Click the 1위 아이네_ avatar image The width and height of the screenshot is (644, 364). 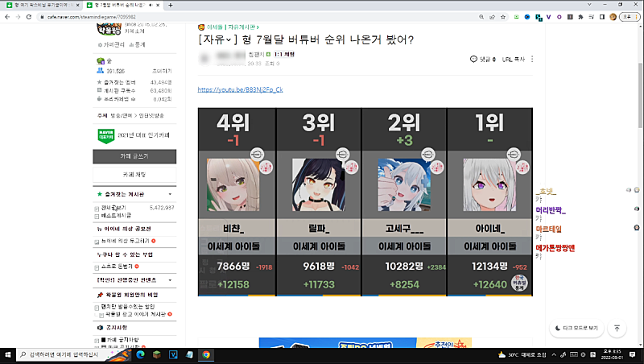(489, 185)
